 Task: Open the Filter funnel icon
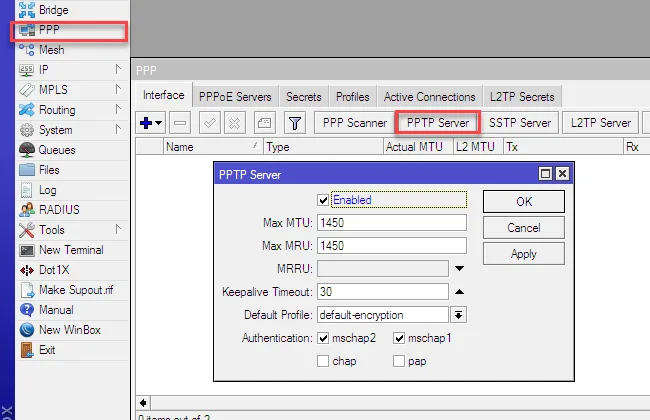[x=295, y=123]
